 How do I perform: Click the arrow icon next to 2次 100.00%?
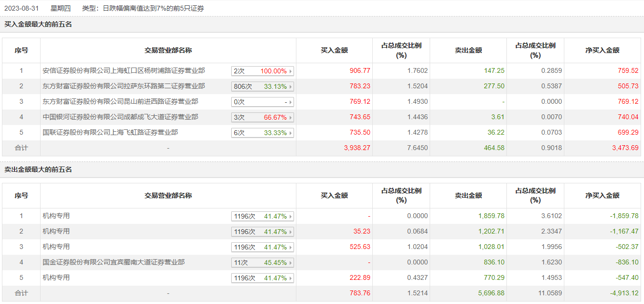(291, 71)
